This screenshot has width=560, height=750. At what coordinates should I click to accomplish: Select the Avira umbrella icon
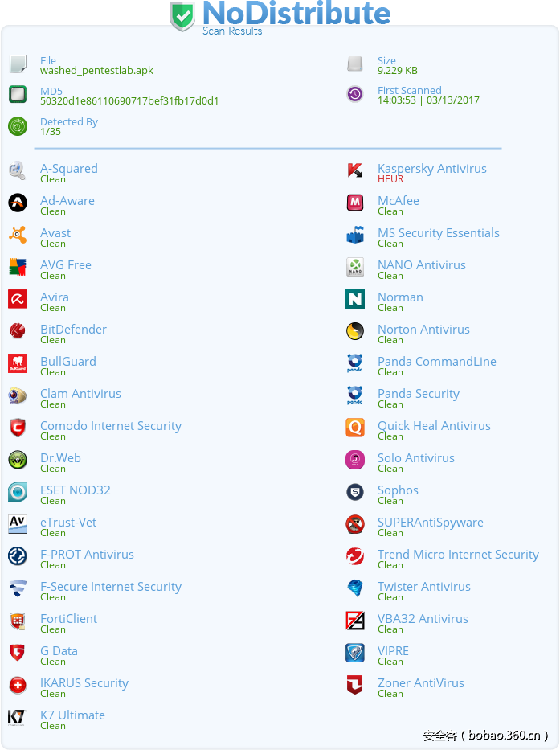pos(18,299)
